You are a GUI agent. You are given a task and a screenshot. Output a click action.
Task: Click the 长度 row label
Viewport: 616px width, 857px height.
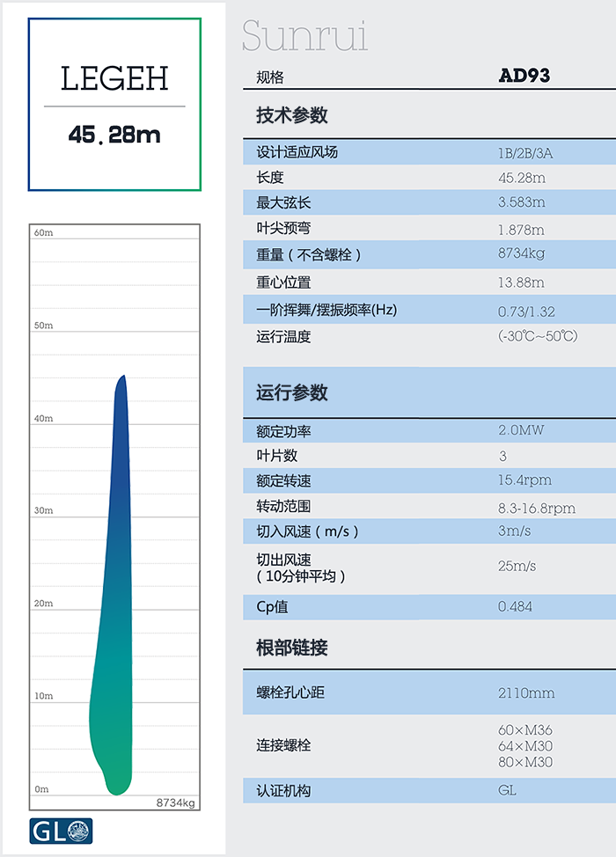point(270,177)
